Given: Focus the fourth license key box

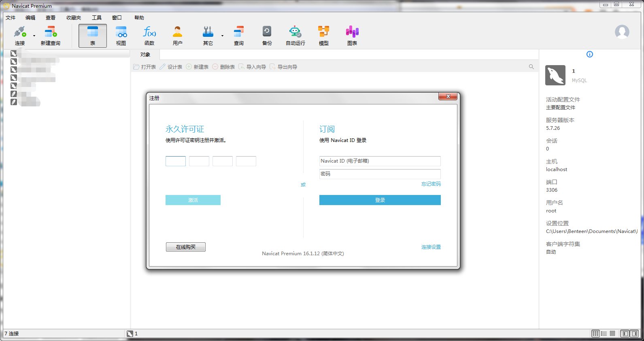Looking at the screenshot, I should coord(246,161).
